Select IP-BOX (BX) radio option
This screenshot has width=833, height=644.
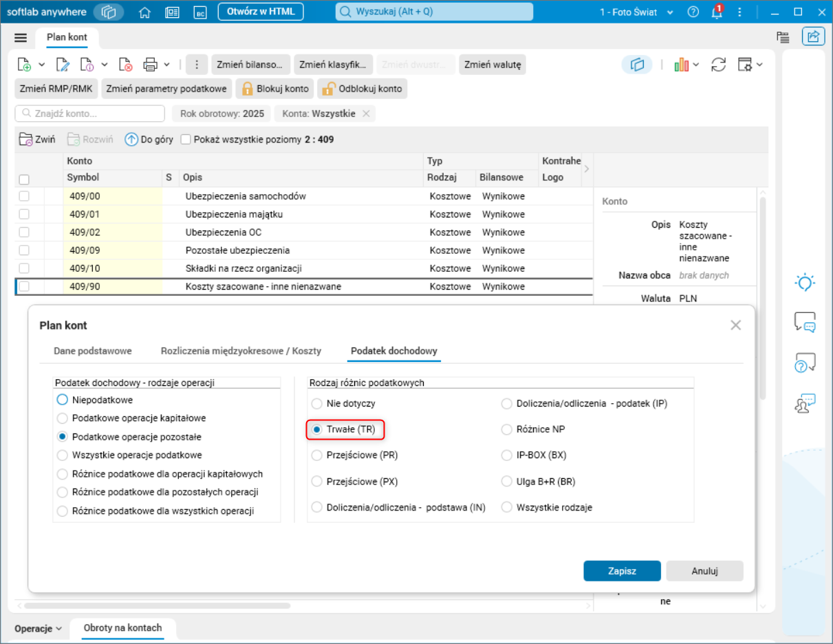click(x=534, y=455)
